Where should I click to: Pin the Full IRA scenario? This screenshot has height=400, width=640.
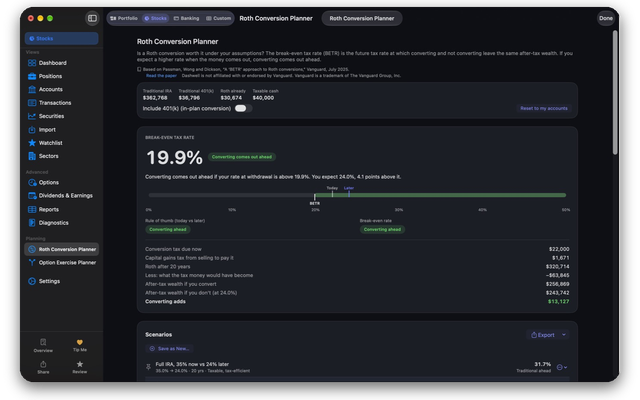[149, 367]
